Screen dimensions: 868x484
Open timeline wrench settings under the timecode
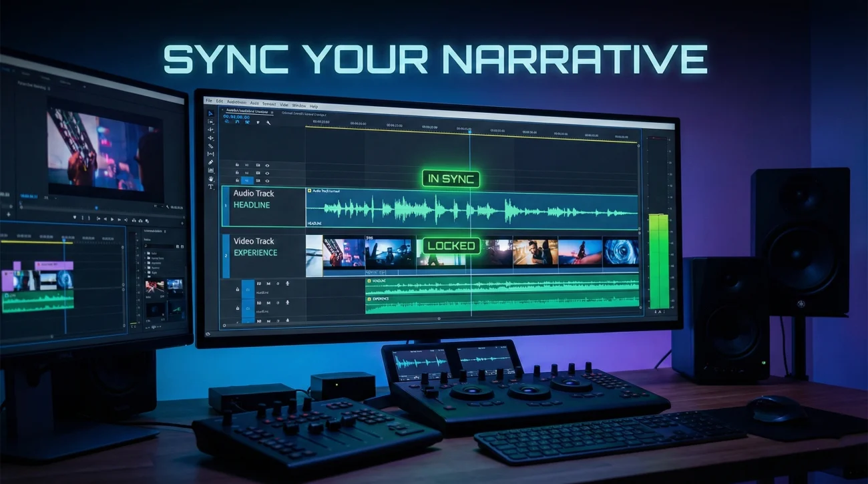[268, 123]
